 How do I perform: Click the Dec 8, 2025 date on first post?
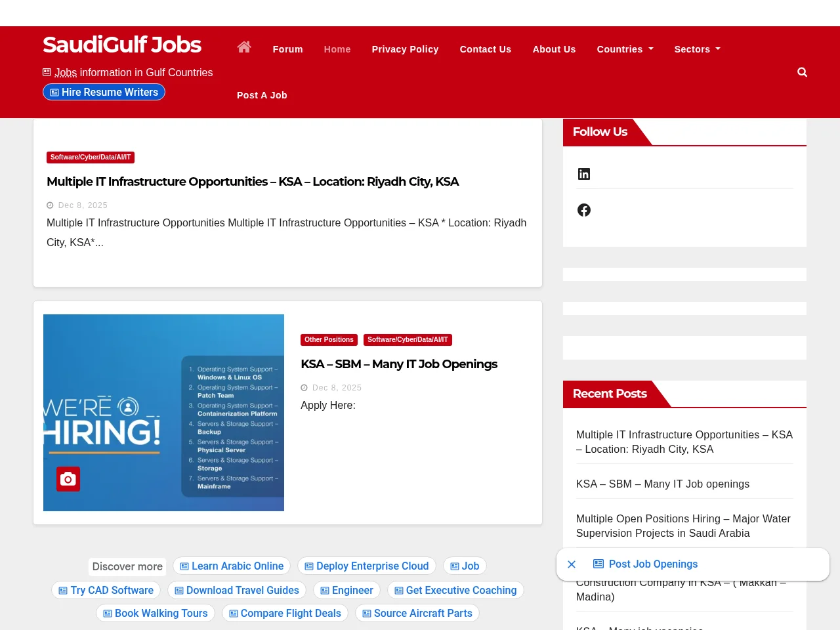[83, 205]
